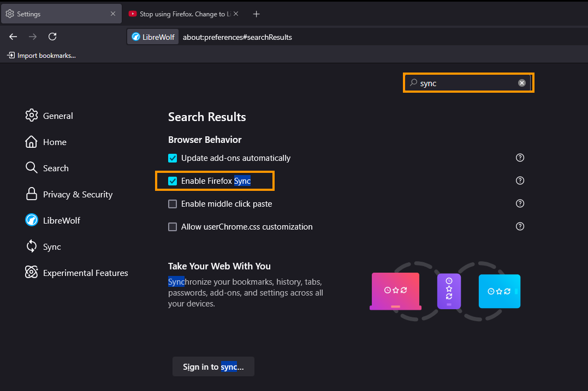Click the Experimental Features atom icon
588x391 pixels.
32,272
